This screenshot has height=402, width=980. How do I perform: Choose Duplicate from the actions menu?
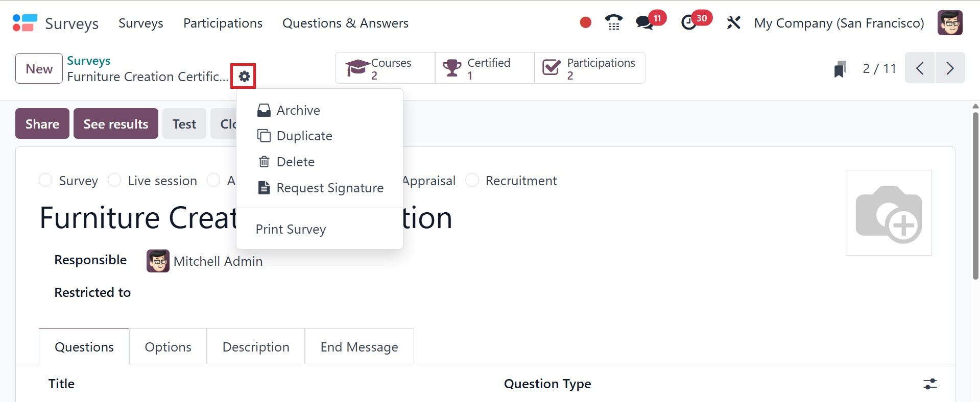coord(304,136)
